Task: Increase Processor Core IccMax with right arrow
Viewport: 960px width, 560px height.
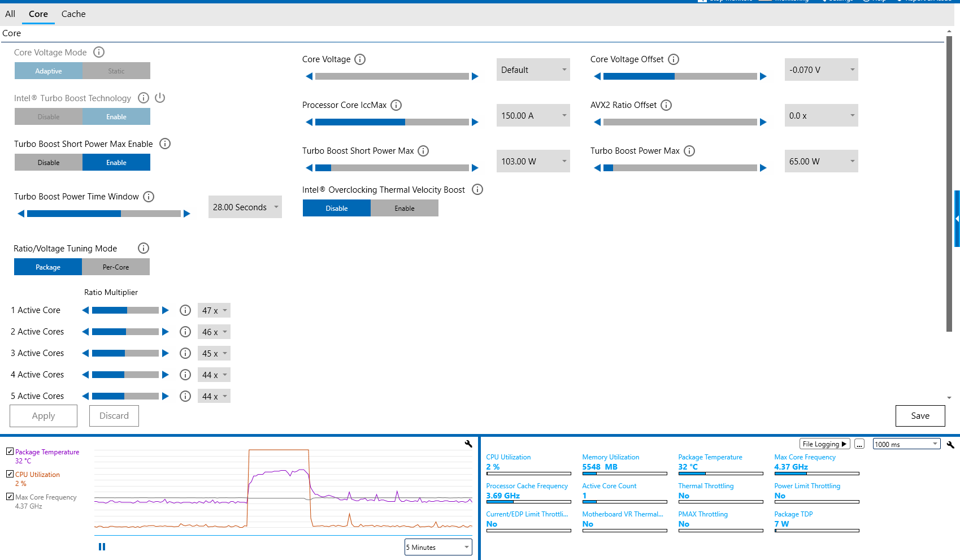Action: [475, 122]
